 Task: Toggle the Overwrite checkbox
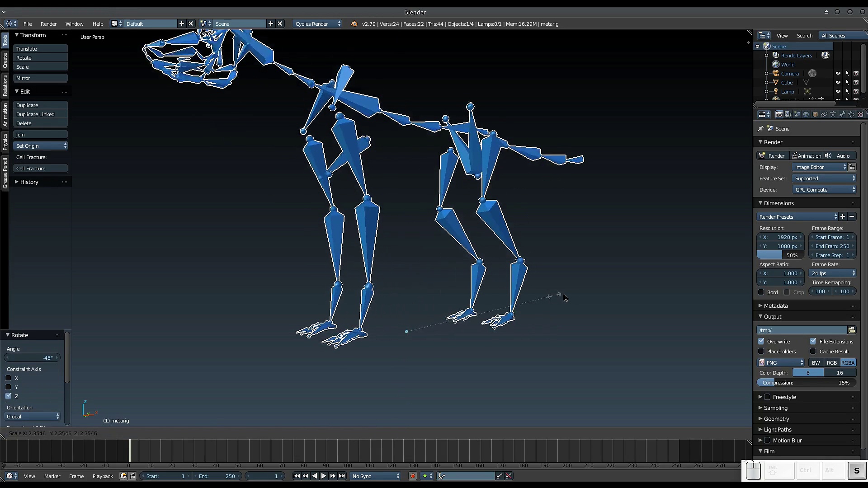[761, 341]
